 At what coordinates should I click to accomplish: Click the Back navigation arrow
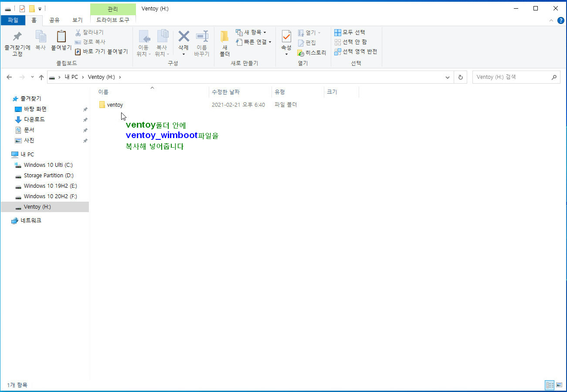click(x=9, y=77)
